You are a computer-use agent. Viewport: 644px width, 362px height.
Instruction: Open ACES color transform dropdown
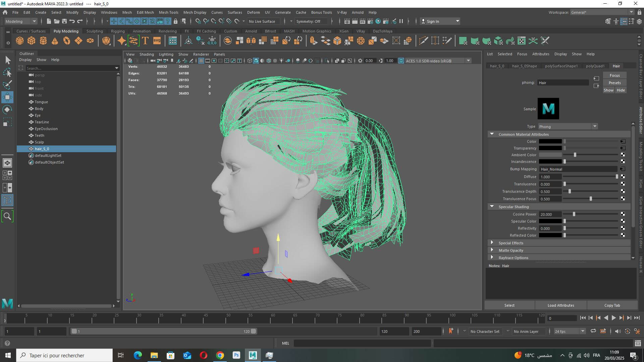click(x=438, y=61)
